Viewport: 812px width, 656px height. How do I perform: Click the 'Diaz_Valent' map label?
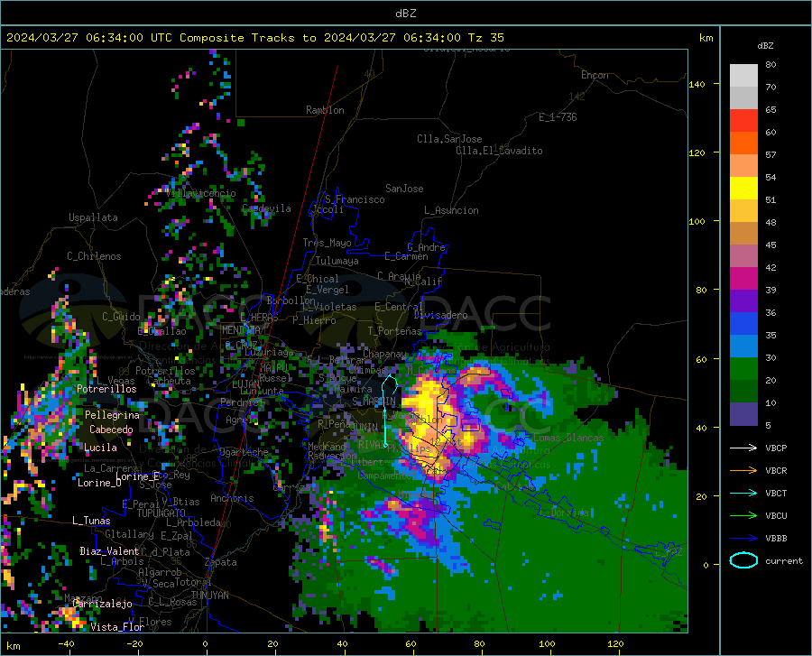109,551
